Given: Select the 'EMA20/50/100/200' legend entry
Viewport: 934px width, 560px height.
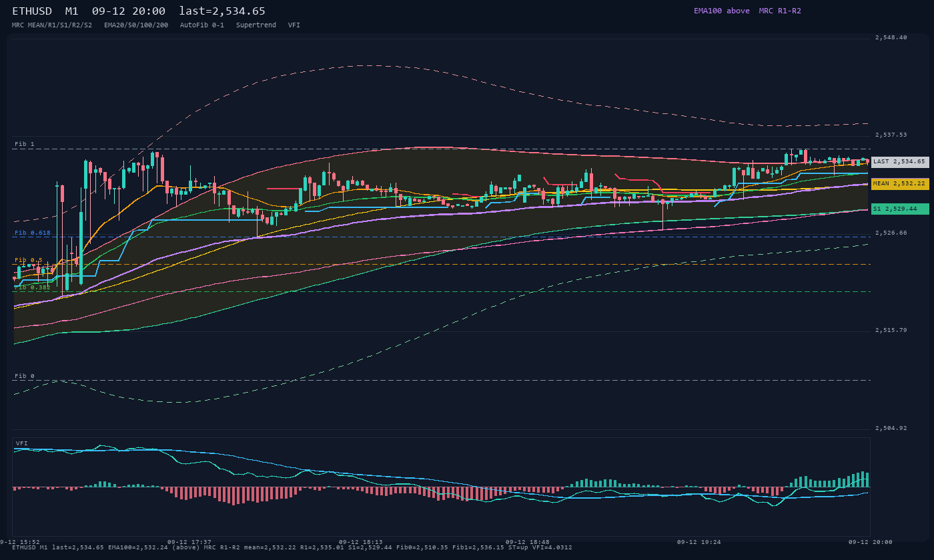Looking at the screenshot, I should (x=136, y=25).
